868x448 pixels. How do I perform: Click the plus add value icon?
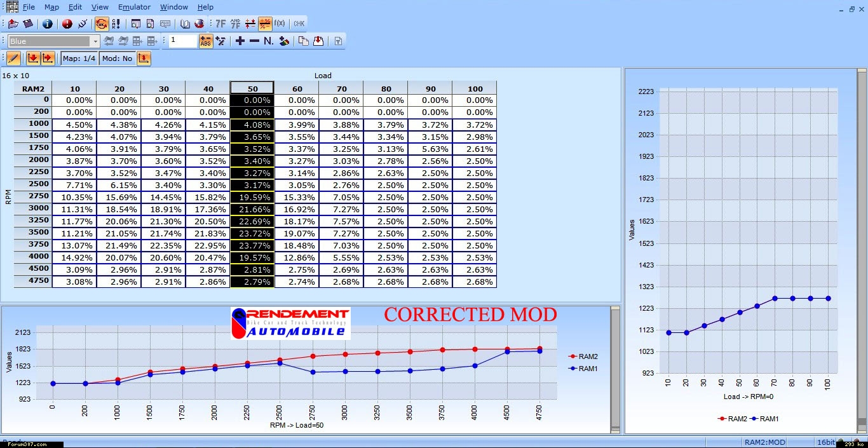tap(240, 41)
